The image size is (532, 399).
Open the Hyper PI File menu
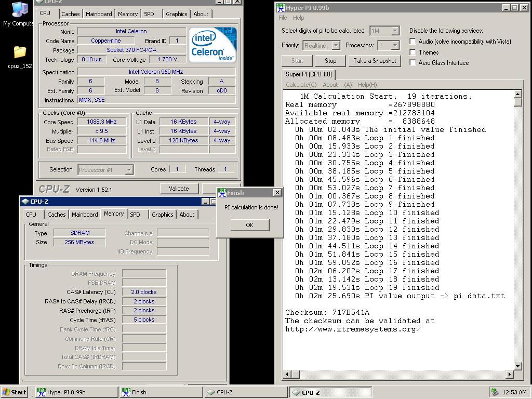(283, 18)
